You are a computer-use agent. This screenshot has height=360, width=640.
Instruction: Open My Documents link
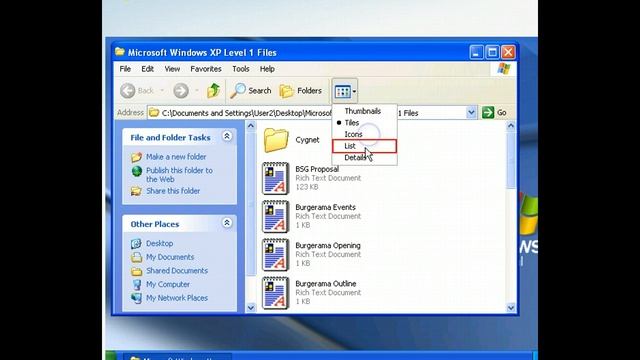coord(170,257)
